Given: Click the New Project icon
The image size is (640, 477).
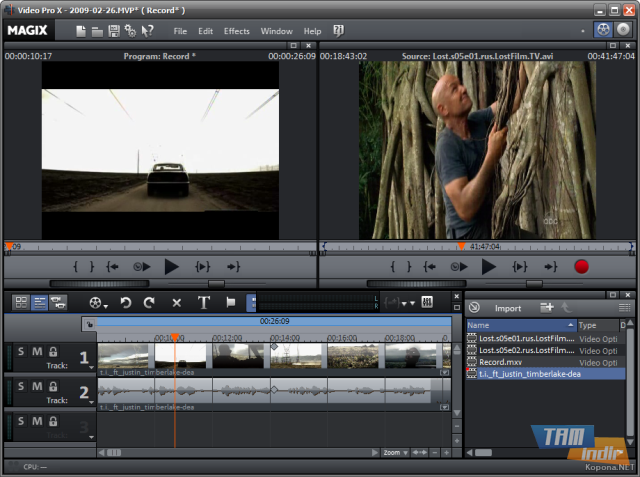Looking at the screenshot, I should [x=81, y=31].
